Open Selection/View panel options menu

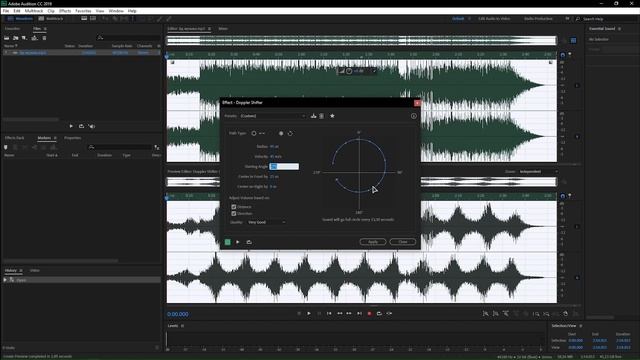click(x=580, y=326)
